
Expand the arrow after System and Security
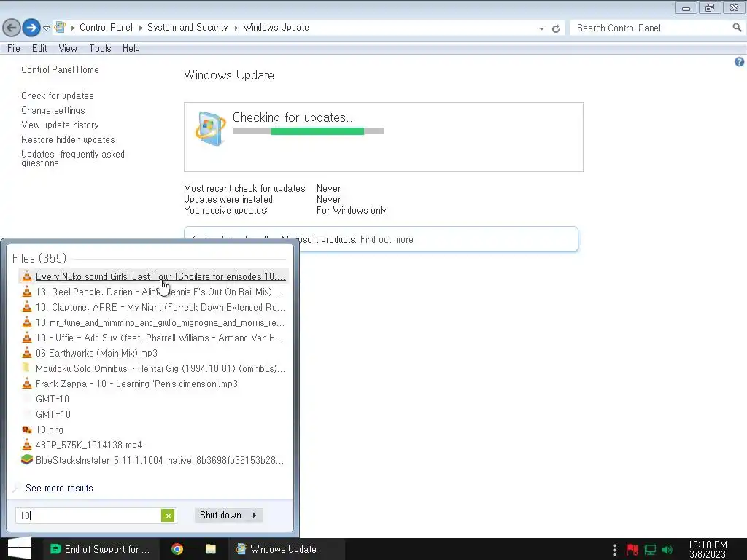coord(236,28)
